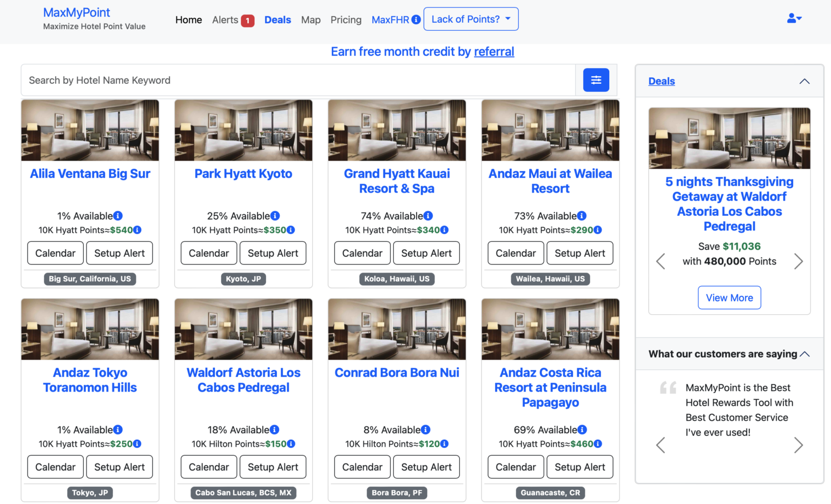Open filters using the sliders icon beside search
Screen dimensions: 831x504
pyautogui.click(x=596, y=79)
